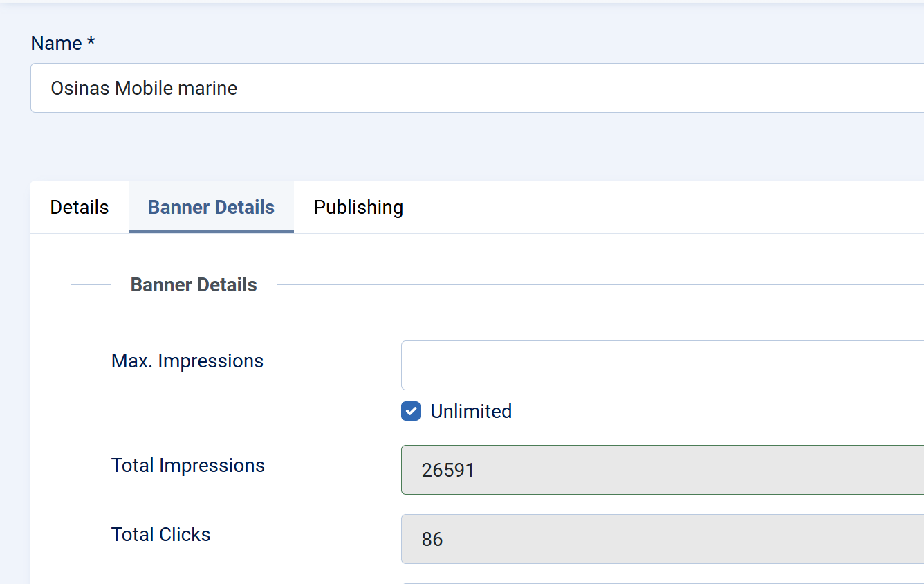Uncheck the Unlimited checkbox
Image resolution: width=924 pixels, height=584 pixels.
411,412
